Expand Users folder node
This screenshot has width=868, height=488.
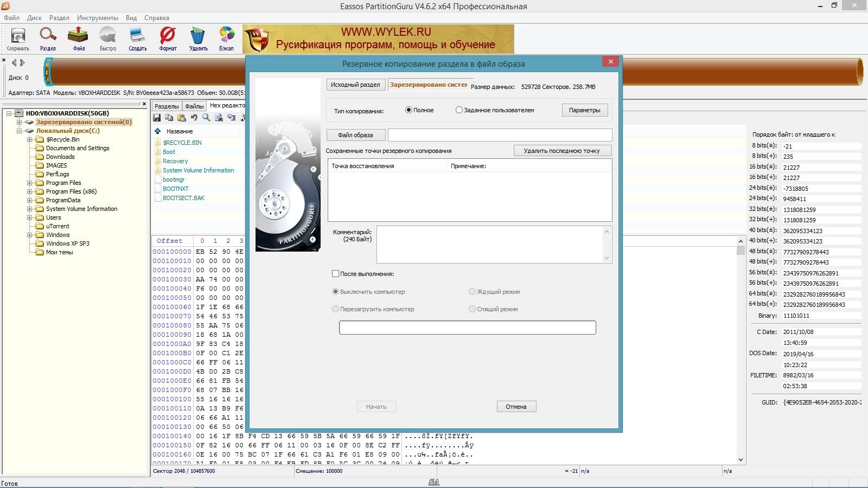tap(30, 217)
